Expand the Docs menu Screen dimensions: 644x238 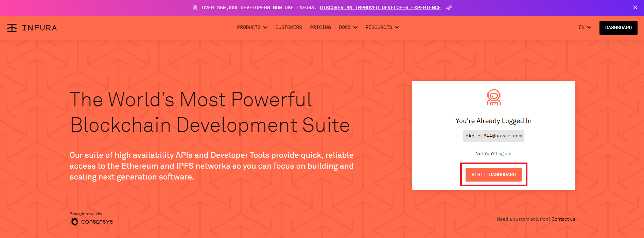pos(348,27)
